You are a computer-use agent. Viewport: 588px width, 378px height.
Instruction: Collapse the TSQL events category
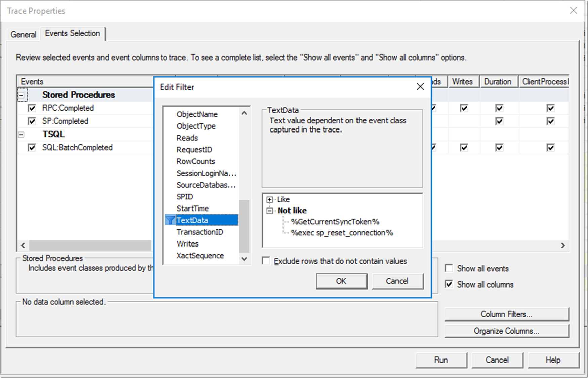(21, 135)
